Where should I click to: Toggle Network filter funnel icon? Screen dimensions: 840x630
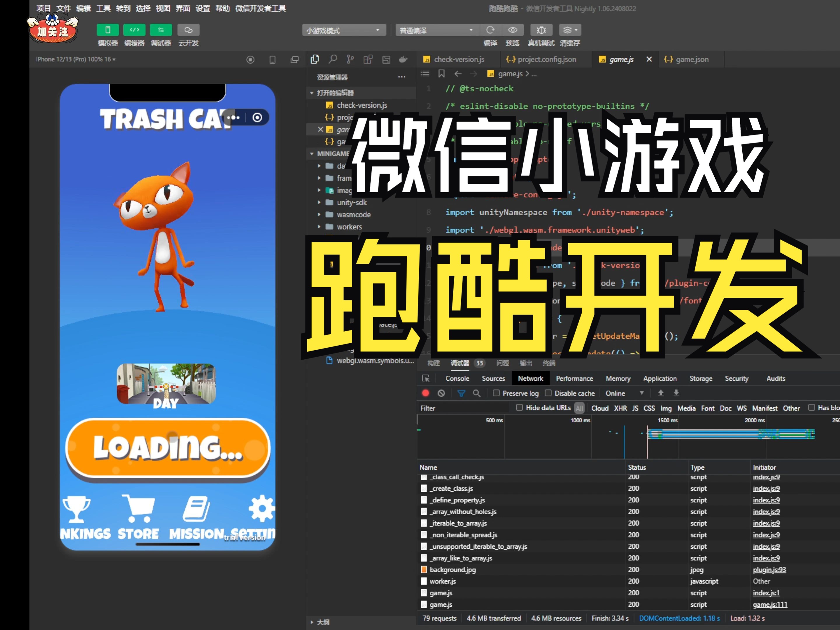click(461, 393)
